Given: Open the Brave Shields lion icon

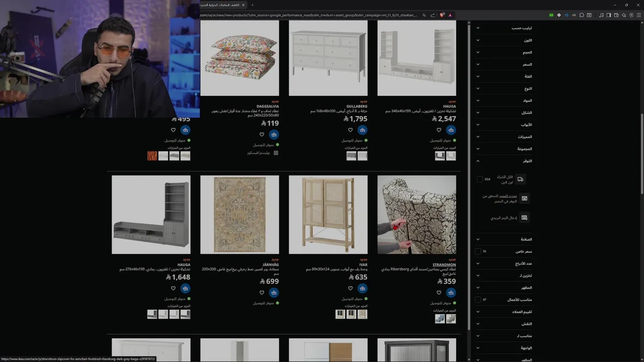Looking at the screenshot, I should point(442,15).
